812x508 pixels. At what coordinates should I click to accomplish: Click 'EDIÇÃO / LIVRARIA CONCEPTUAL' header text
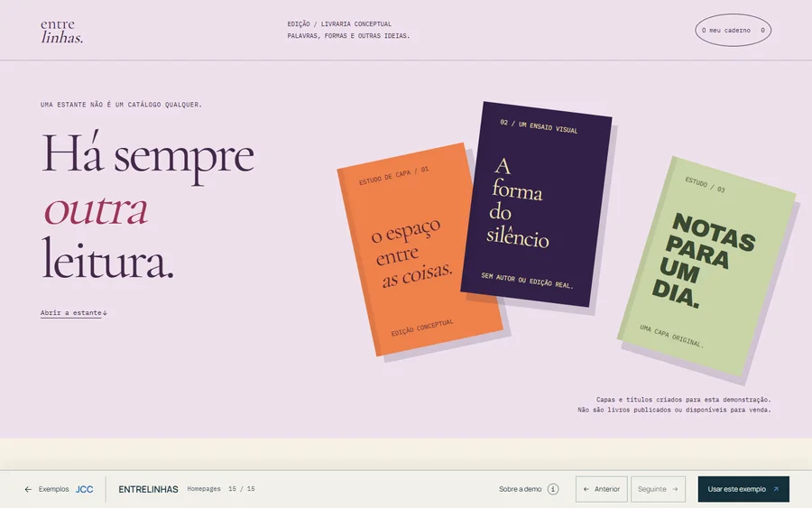pos(339,23)
